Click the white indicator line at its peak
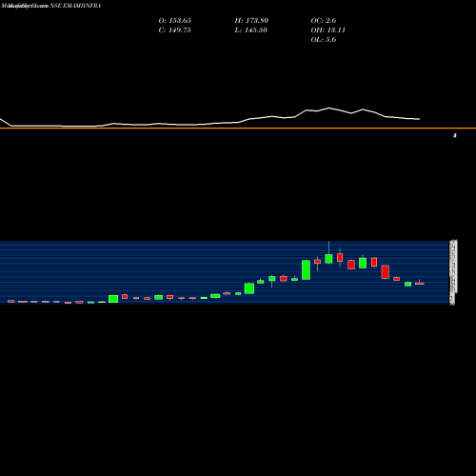This screenshot has height=476, width=476. (x=329, y=109)
